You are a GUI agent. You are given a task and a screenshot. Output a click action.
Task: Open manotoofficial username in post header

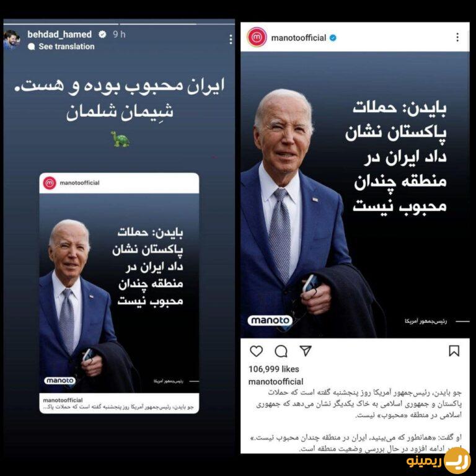coord(298,38)
